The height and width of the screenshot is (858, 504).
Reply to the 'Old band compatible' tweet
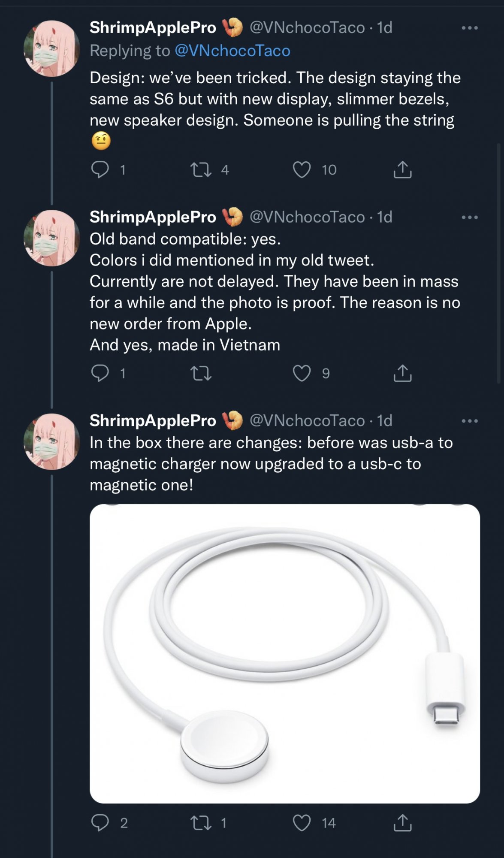coord(100,373)
